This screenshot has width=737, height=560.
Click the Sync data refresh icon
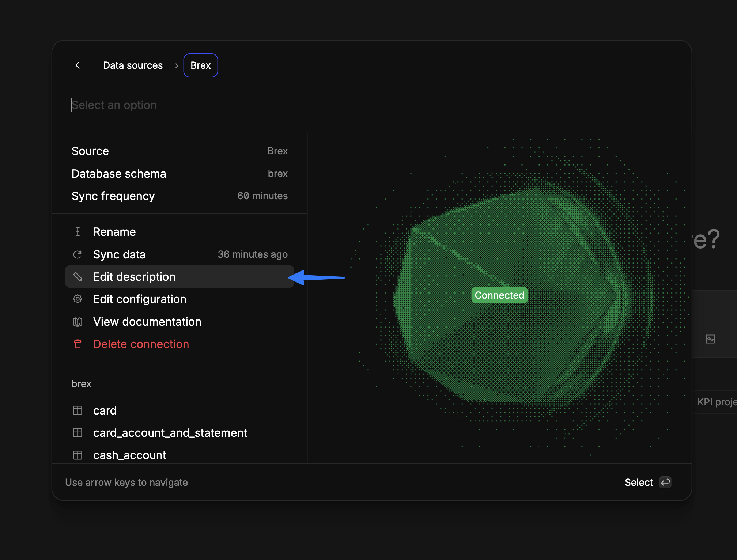pos(78,254)
